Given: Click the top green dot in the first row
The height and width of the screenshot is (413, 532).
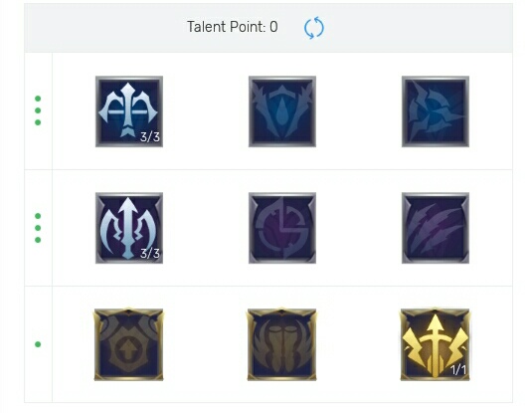Looking at the screenshot, I should click(x=38, y=99).
